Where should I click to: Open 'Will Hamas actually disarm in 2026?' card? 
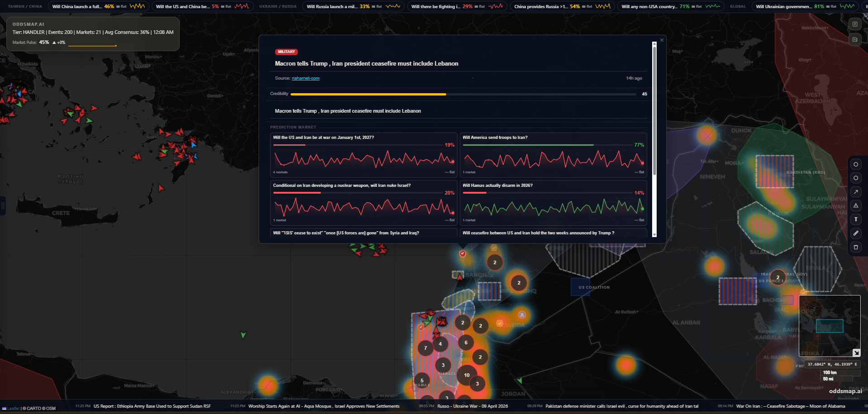click(553, 203)
